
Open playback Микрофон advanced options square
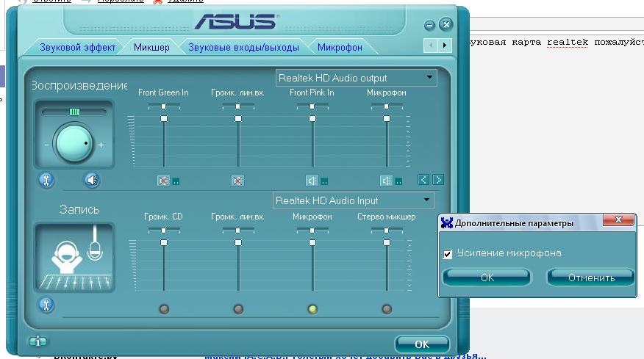pos(398,181)
